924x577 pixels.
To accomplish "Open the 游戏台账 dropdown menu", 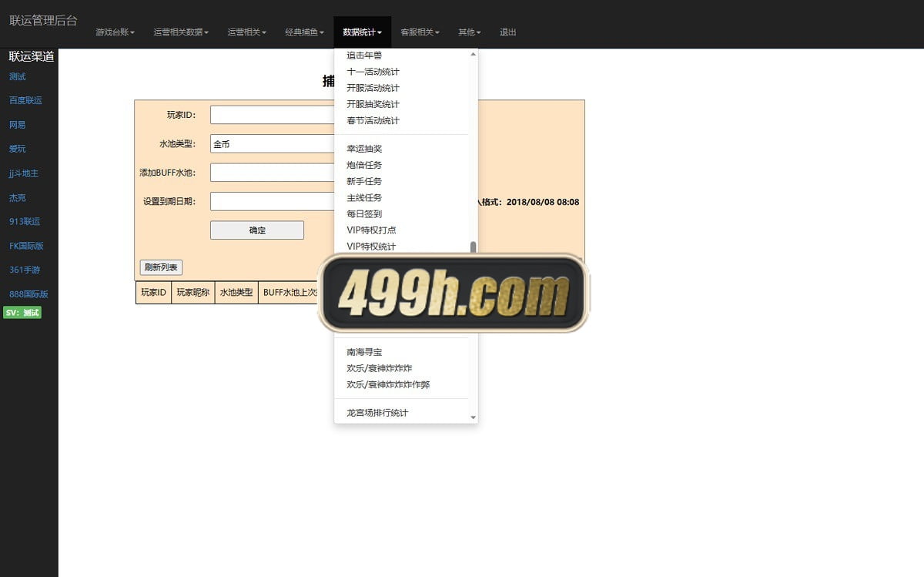I will tap(115, 32).
